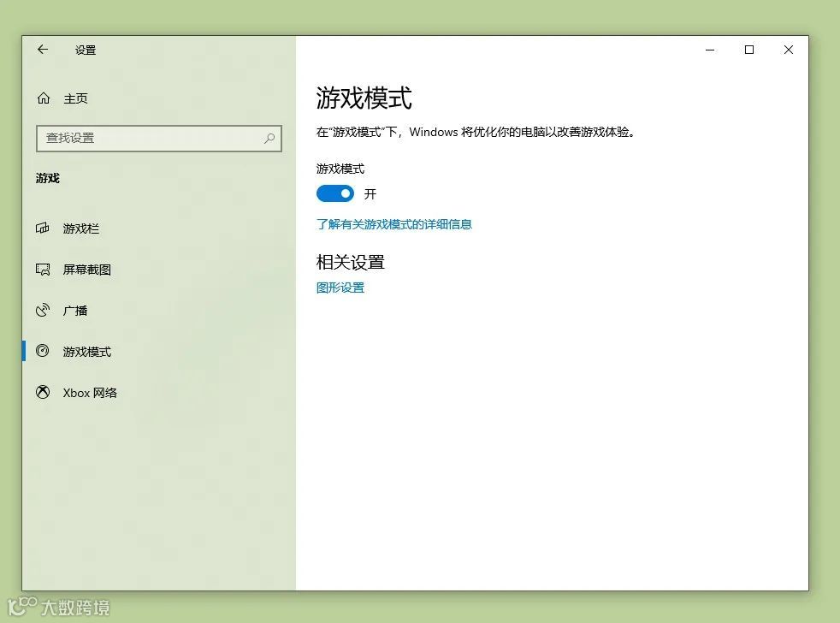This screenshot has height=623, width=840.
Task: Click the description starting 在“游戏模式”下
Action: pyautogui.click(x=476, y=132)
